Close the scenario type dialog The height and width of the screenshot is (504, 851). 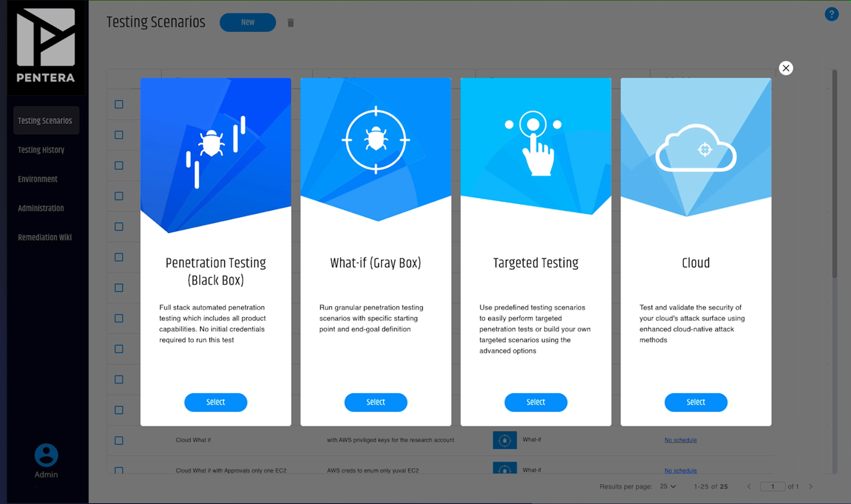pyautogui.click(x=786, y=68)
